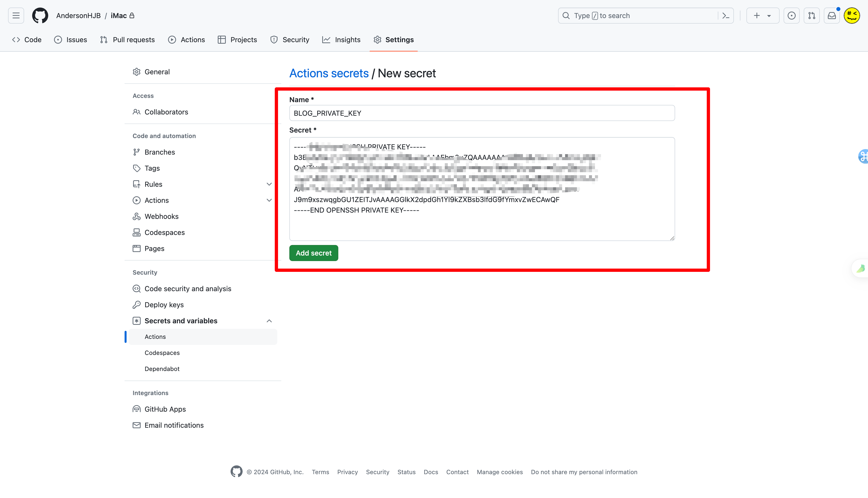Viewport: 868px width, 498px height.
Task: Select Codespaces under Secrets and variables
Action: click(162, 353)
